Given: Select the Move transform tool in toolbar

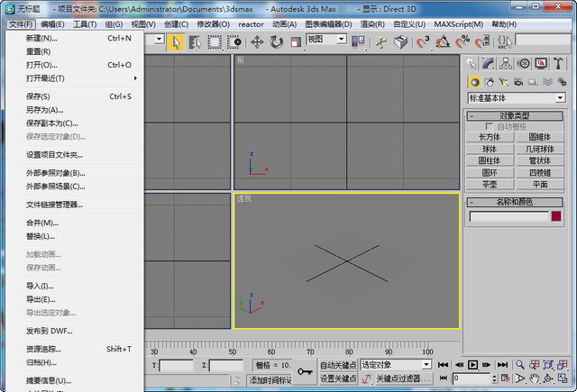Looking at the screenshot, I should click(257, 41).
